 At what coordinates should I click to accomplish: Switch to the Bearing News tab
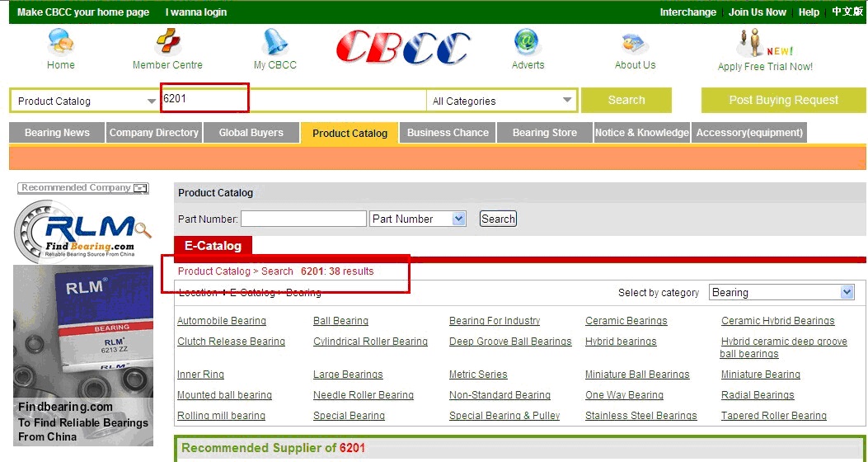pos(57,133)
